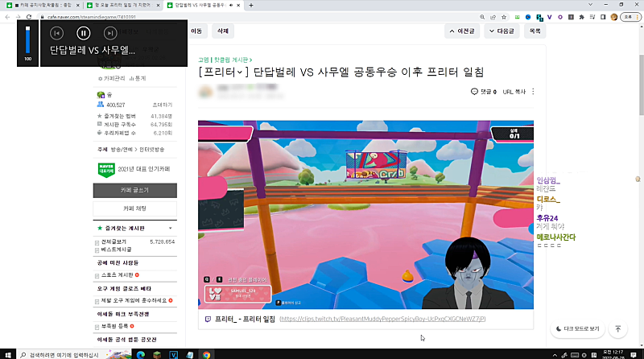Click the 삭제 button
Viewport: 644px width, 359px height.
[x=223, y=31]
